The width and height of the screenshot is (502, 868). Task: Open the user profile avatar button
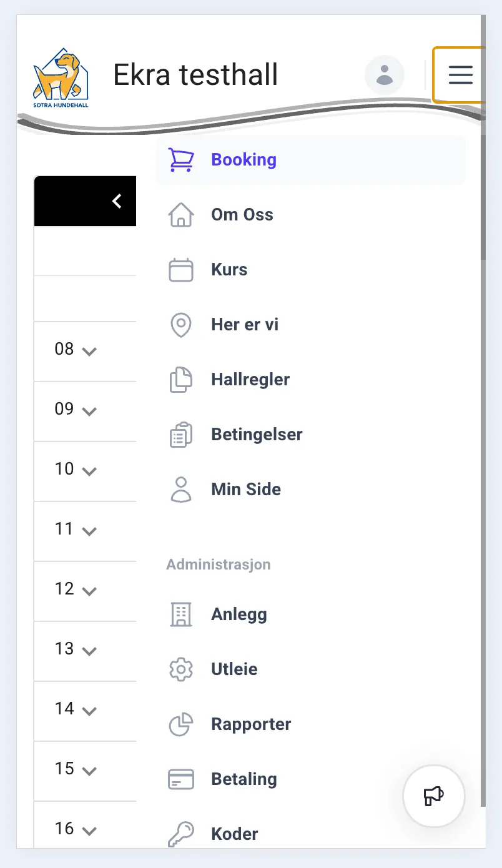click(385, 76)
